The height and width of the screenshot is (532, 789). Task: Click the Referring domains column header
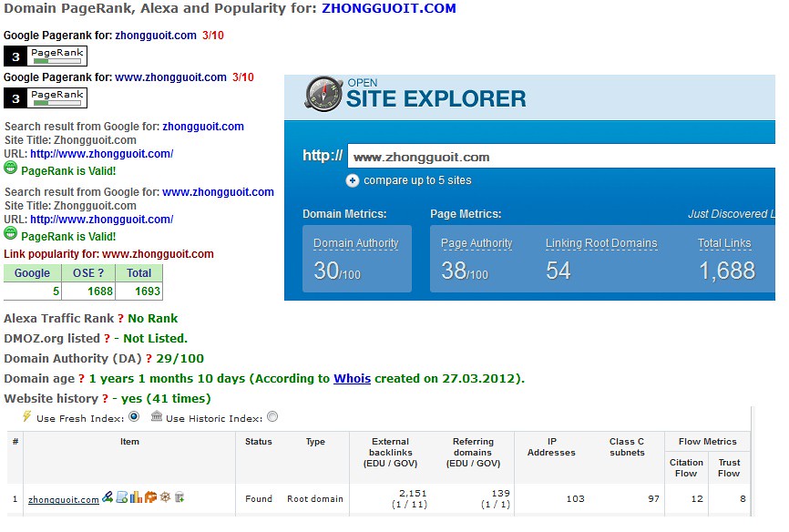[x=473, y=452]
